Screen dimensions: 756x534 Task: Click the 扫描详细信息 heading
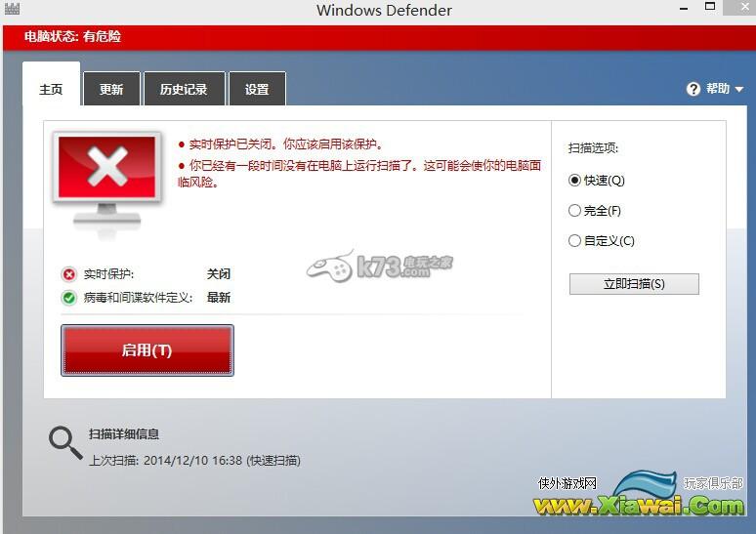(x=124, y=434)
